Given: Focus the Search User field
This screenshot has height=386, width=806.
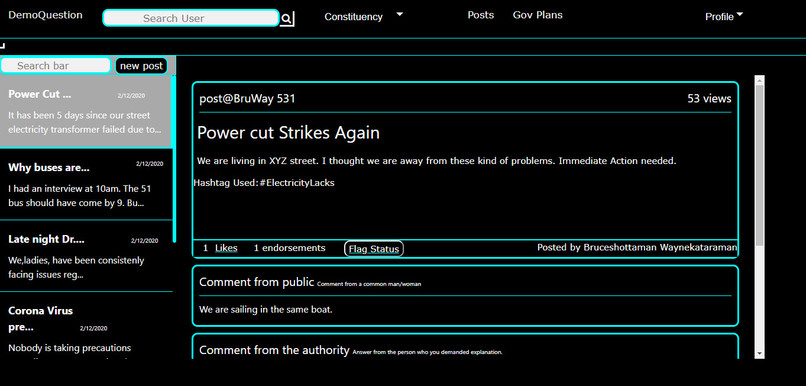Looking at the screenshot, I should pyautogui.click(x=191, y=19).
